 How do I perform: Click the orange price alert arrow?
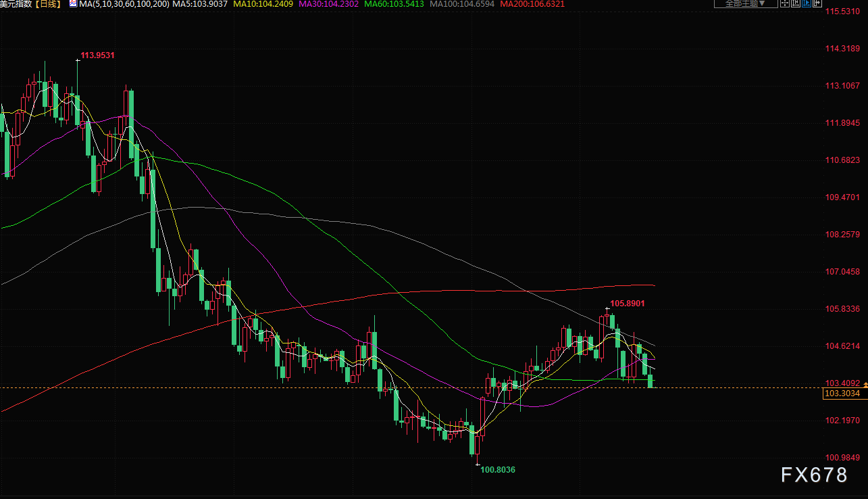865,385
